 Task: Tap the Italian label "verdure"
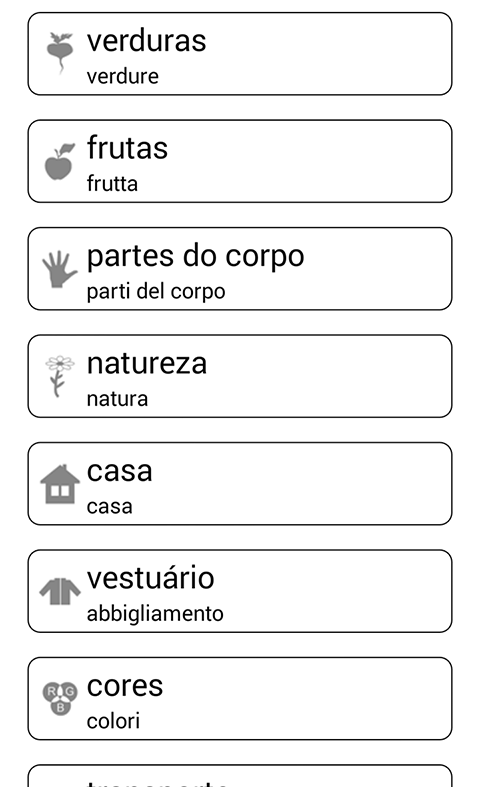pyautogui.click(x=123, y=77)
